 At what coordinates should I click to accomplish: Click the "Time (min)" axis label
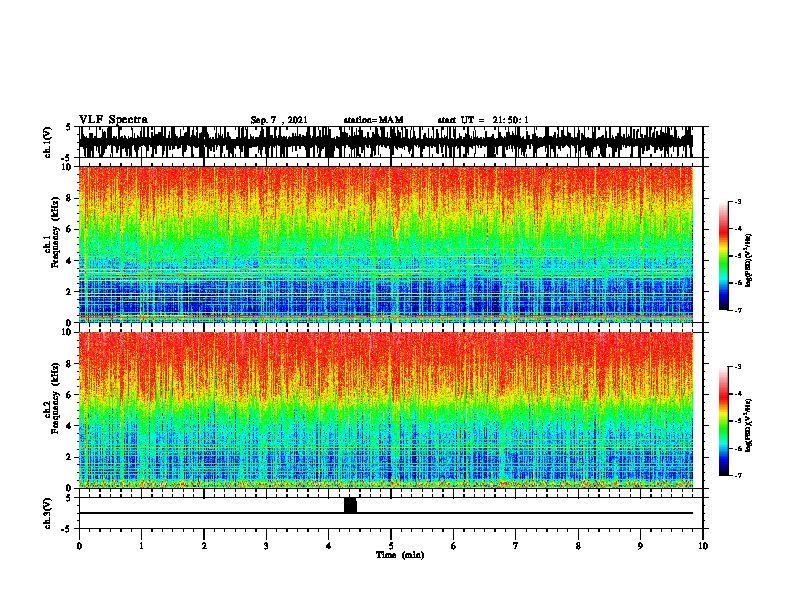coord(400,555)
